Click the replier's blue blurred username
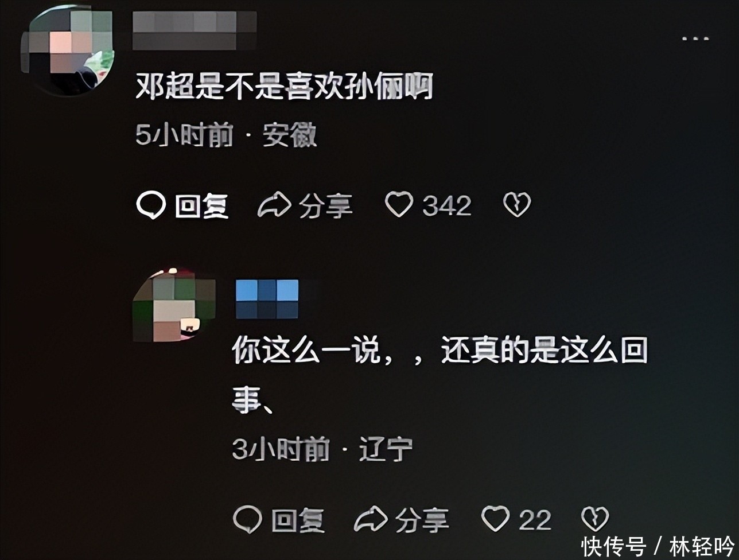The width and height of the screenshot is (739, 560). click(x=267, y=299)
